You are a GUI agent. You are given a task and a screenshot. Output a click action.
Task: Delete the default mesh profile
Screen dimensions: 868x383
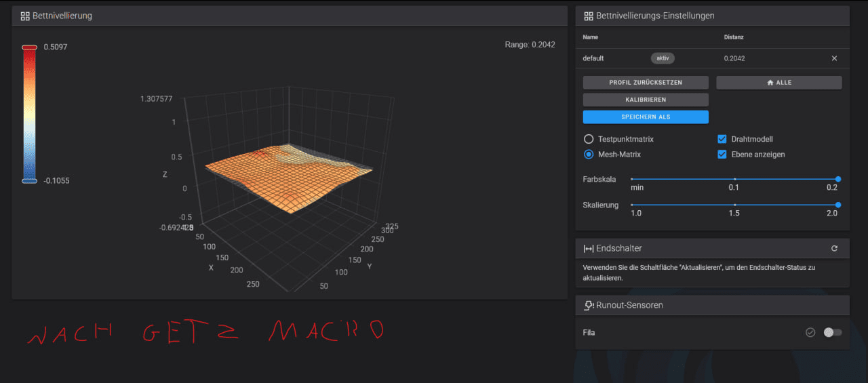pos(834,58)
